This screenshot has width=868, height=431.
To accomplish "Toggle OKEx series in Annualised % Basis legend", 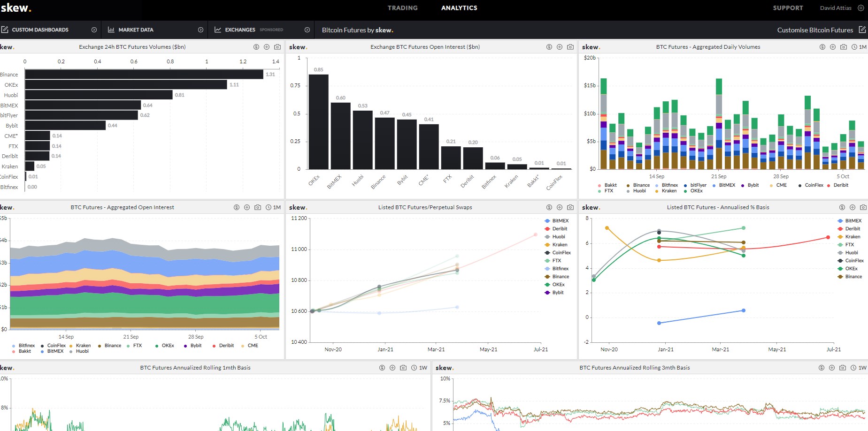I will [x=847, y=269].
